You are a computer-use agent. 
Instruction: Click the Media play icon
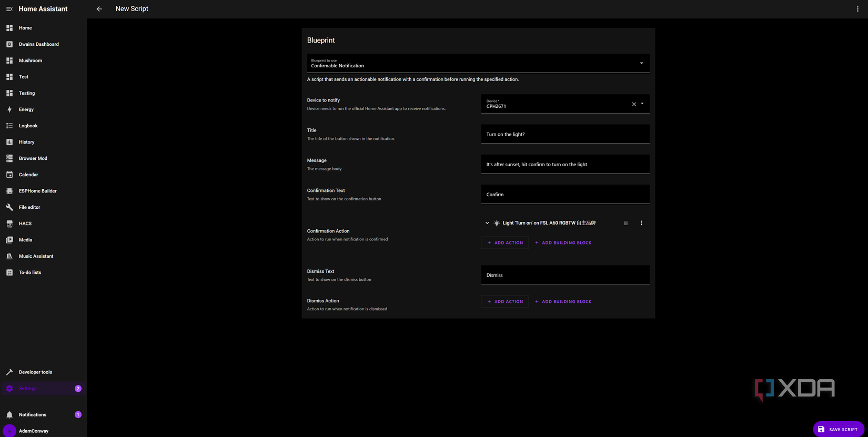click(x=9, y=240)
